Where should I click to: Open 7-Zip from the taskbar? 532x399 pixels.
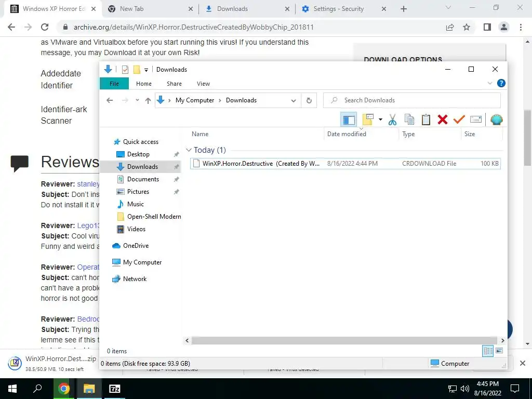coord(115,389)
